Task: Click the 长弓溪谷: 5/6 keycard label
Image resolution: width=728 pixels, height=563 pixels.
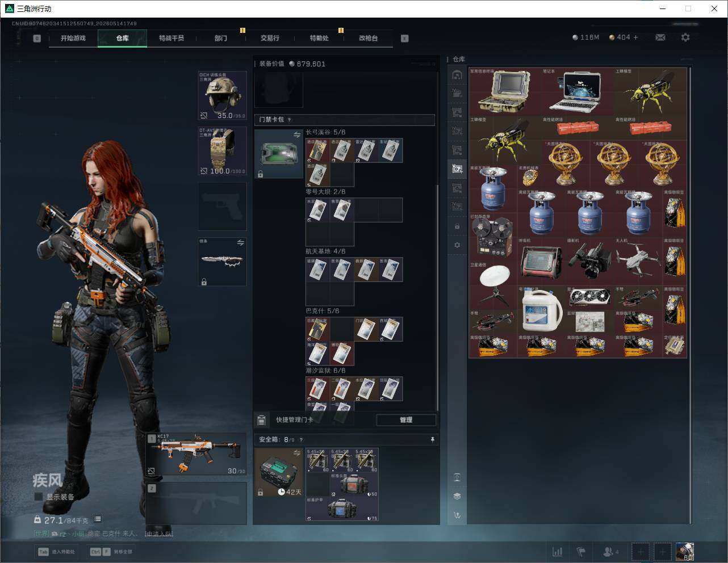Action: tap(326, 132)
